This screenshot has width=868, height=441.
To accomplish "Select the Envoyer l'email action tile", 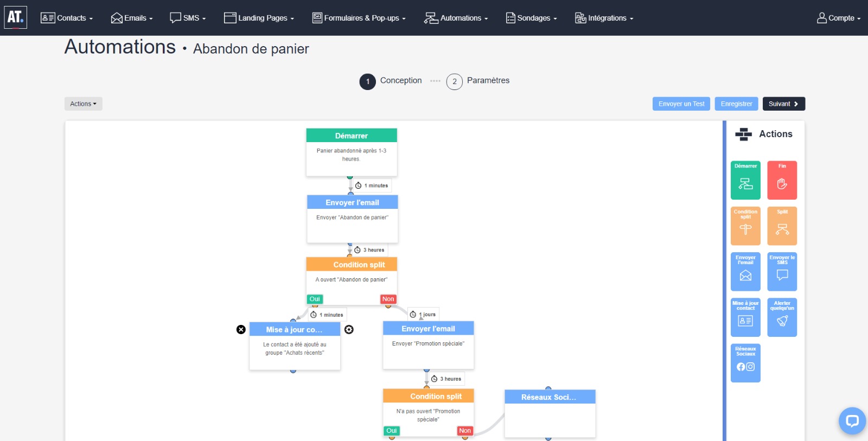I will (x=745, y=271).
